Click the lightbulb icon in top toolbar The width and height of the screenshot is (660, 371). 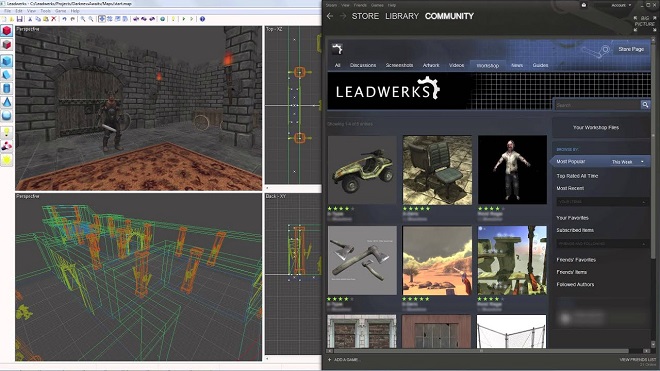click(x=173, y=19)
